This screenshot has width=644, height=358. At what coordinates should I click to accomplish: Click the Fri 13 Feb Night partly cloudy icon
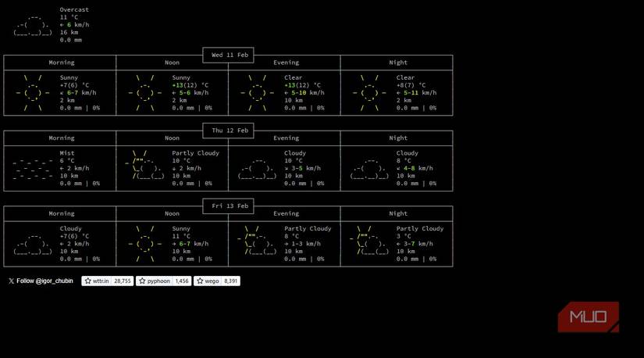[x=369, y=240]
